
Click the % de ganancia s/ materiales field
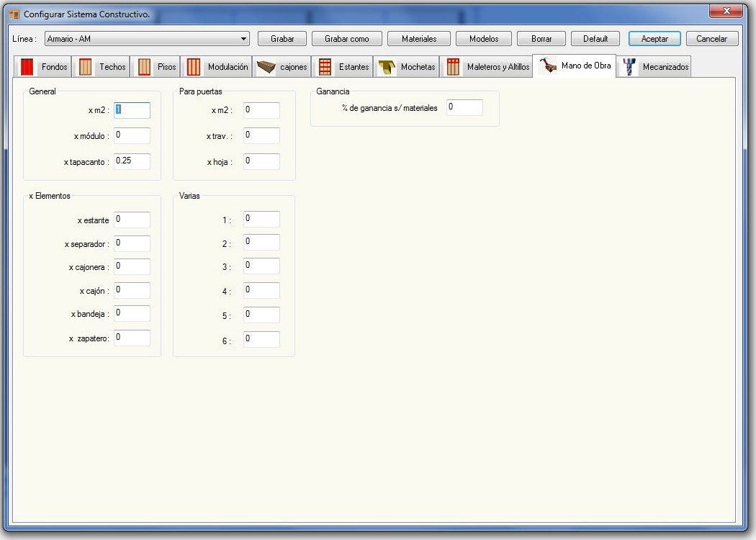pyautogui.click(x=464, y=107)
